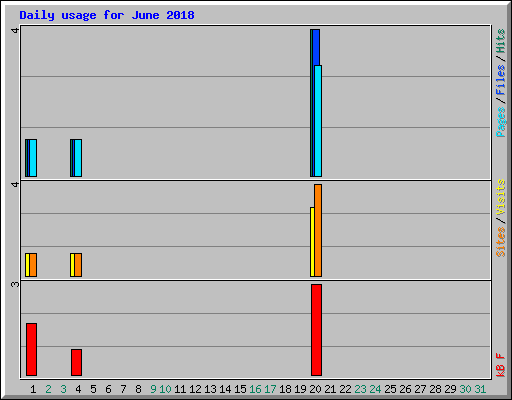512x400 pixels.
Task: Click the orange Sites bar for day 20
Action: coord(318,230)
